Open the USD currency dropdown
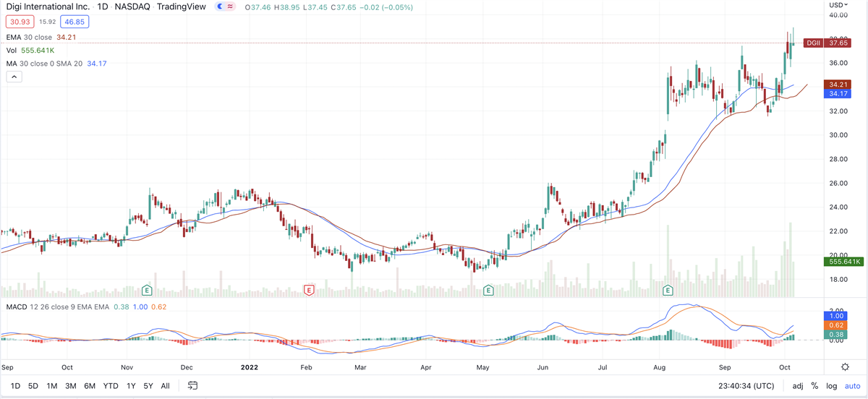868x399 pixels. click(843, 6)
